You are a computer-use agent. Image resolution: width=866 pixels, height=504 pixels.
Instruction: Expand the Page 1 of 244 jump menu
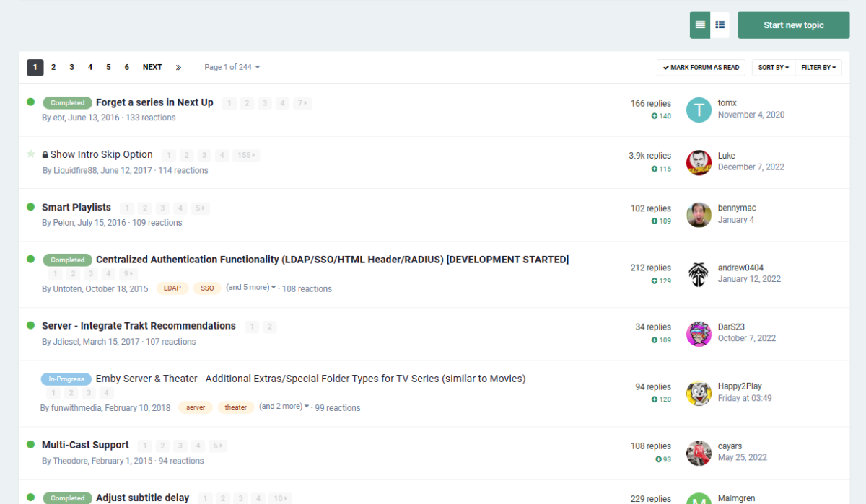pyautogui.click(x=232, y=67)
